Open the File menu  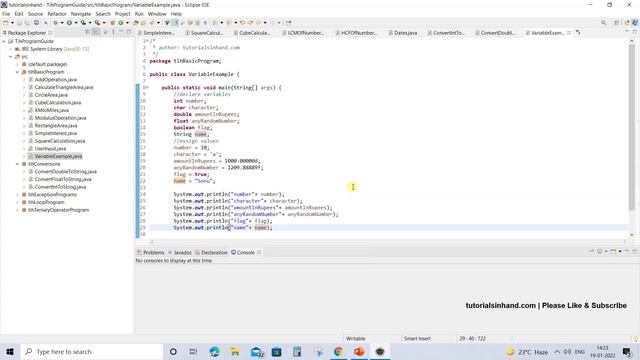tap(6, 14)
